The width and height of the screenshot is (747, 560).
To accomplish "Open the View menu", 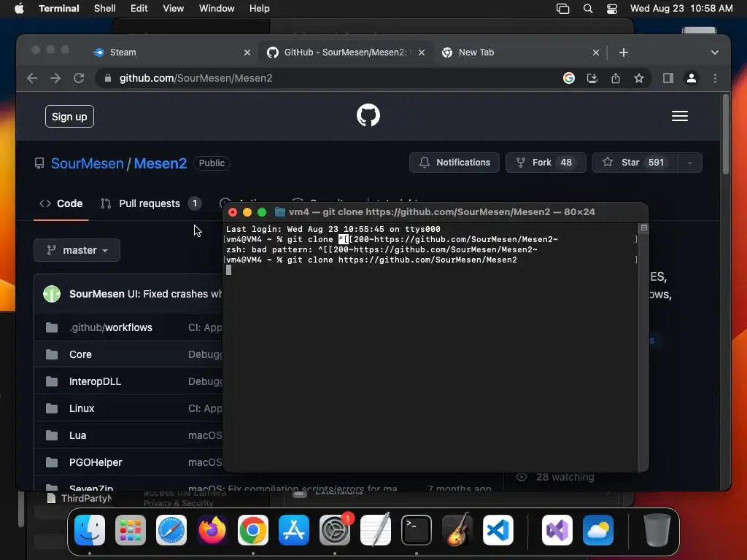I will point(173,9).
